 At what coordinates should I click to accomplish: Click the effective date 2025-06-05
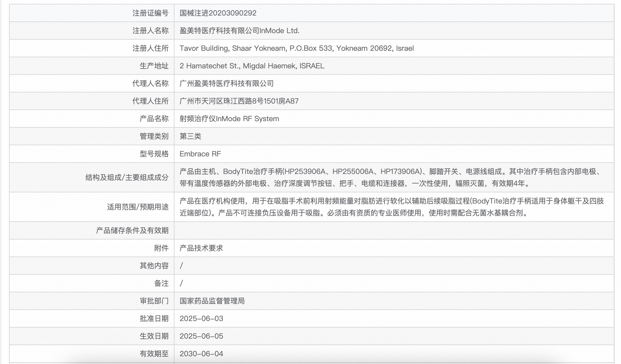[201, 336]
